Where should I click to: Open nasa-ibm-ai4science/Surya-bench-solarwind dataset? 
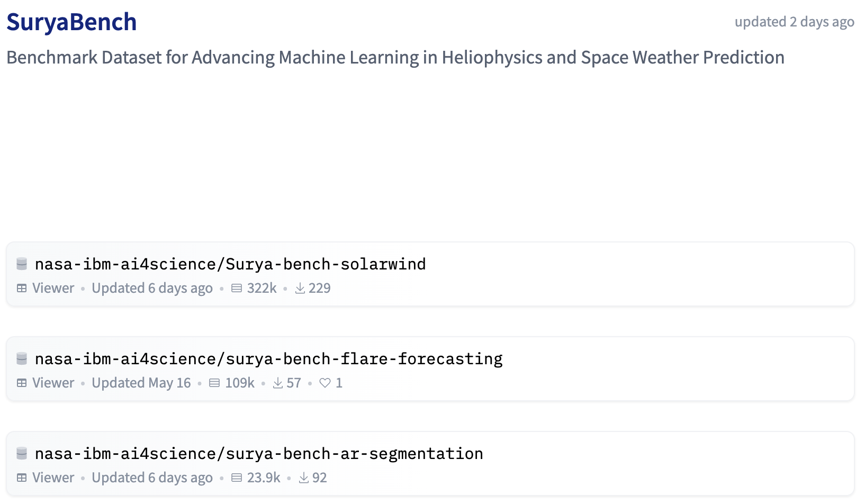pos(230,264)
